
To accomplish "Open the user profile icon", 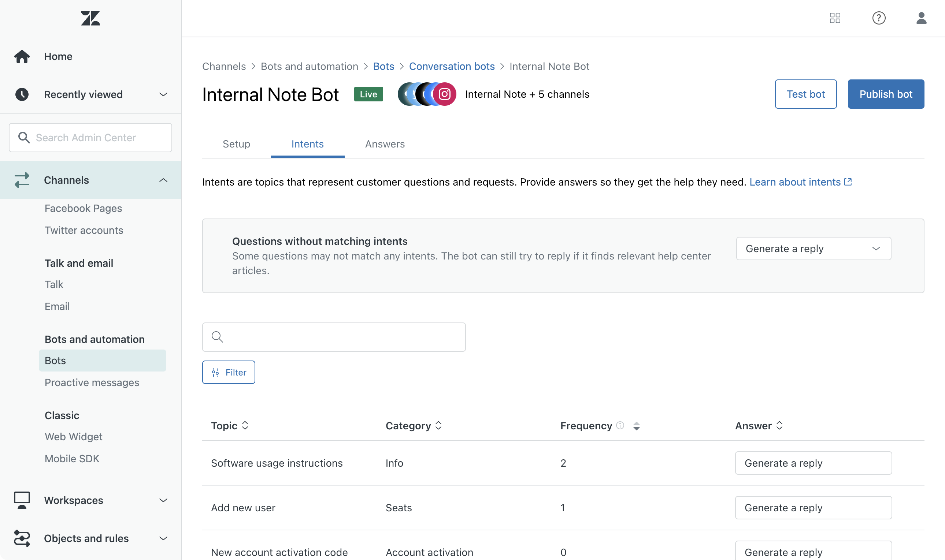I will pos(921,18).
